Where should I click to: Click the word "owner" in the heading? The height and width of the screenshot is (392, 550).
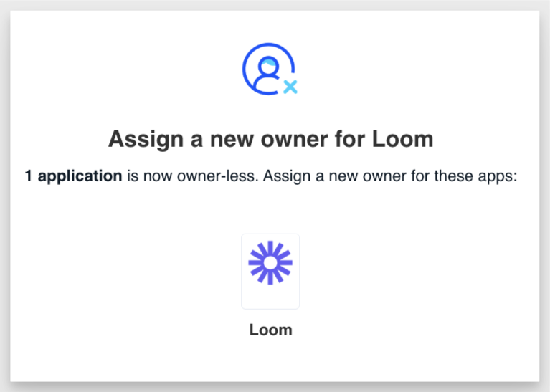click(x=294, y=139)
